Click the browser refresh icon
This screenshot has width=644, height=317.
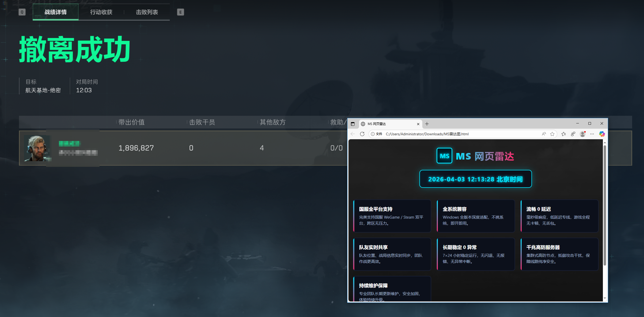[x=362, y=134]
